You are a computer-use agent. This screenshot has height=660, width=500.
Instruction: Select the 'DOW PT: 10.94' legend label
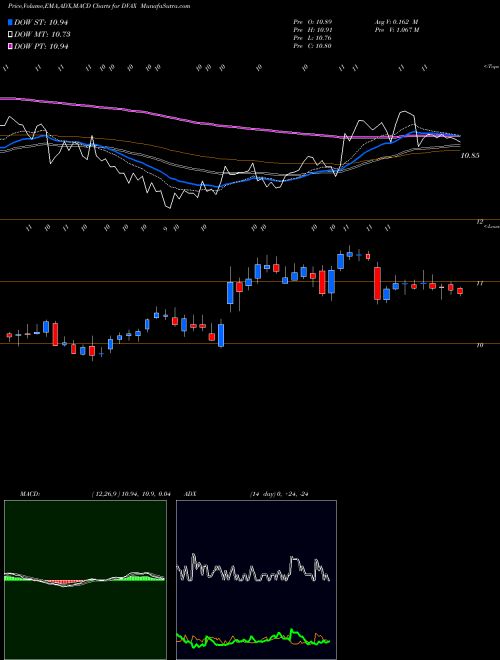(41, 46)
